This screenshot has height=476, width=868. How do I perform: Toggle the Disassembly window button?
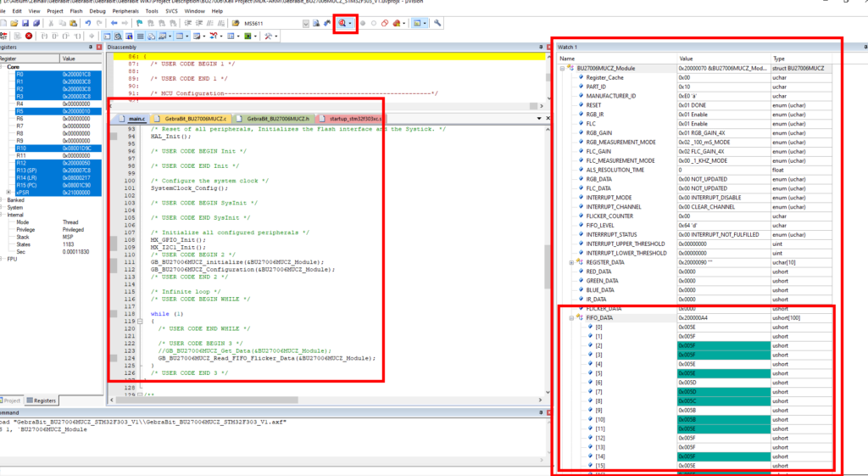(118, 36)
